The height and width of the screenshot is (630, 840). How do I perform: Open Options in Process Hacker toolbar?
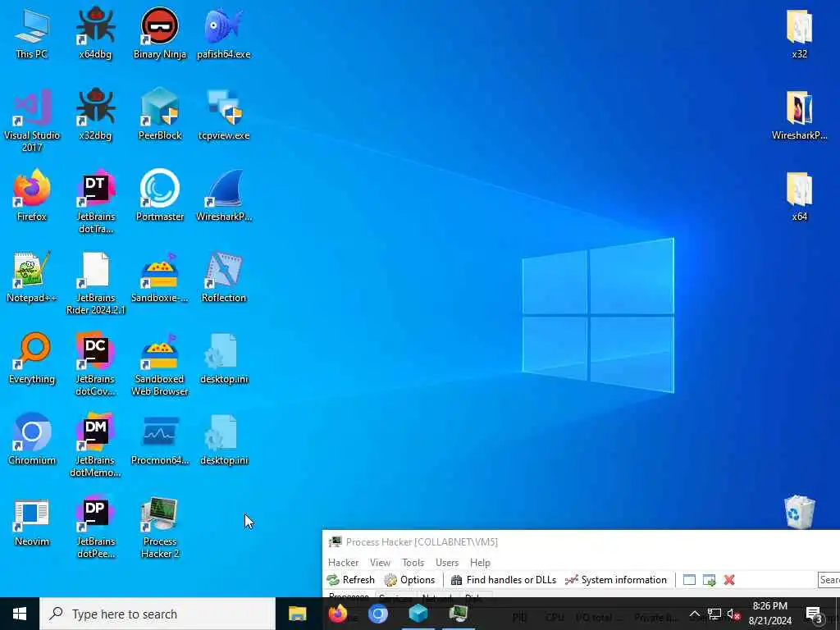tap(410, 580)
